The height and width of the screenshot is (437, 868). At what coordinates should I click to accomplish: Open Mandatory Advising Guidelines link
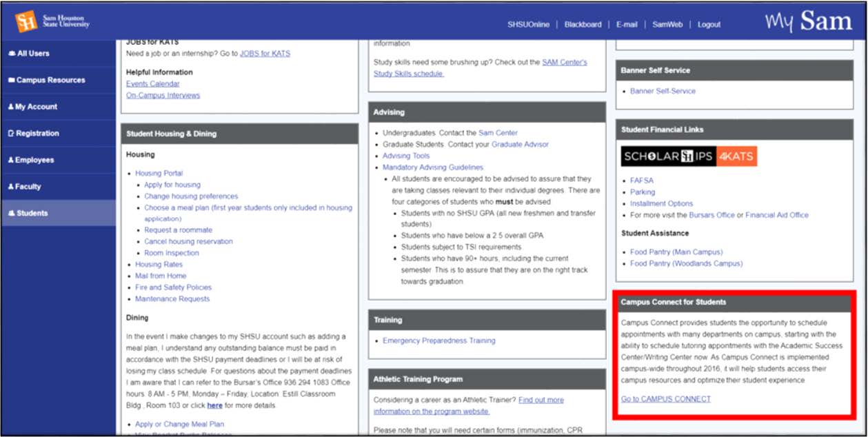[433, 167]
